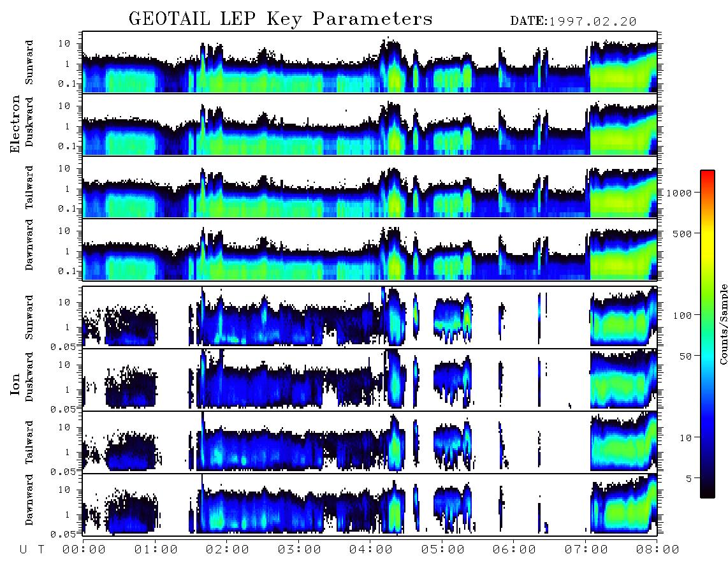Image resolution: width=728 pixels, height=561 pixels.
Task: Open the Ion Tailward spectrogram plot
Action: 370,442
